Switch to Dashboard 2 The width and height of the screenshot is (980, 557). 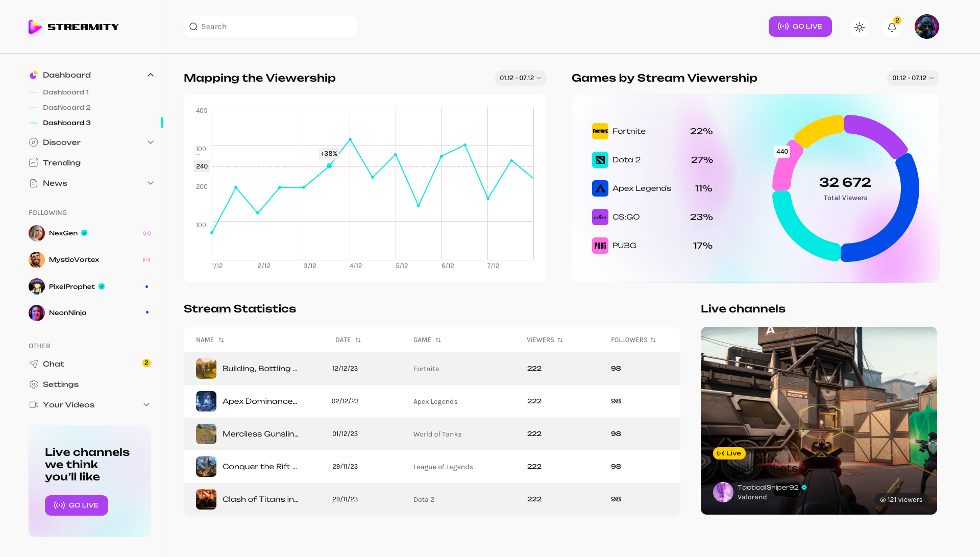point(67,107)
